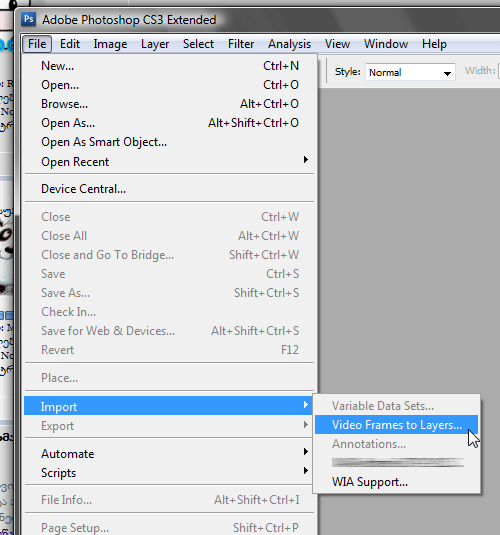Open the Edit menu

[x=70, y=44]
